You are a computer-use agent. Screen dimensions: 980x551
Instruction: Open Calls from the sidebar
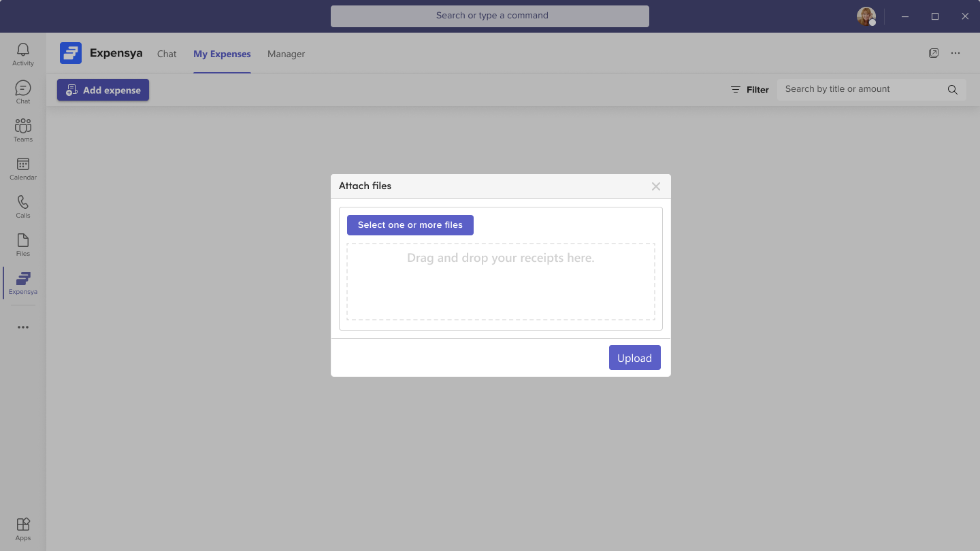(x=23, y=207)
